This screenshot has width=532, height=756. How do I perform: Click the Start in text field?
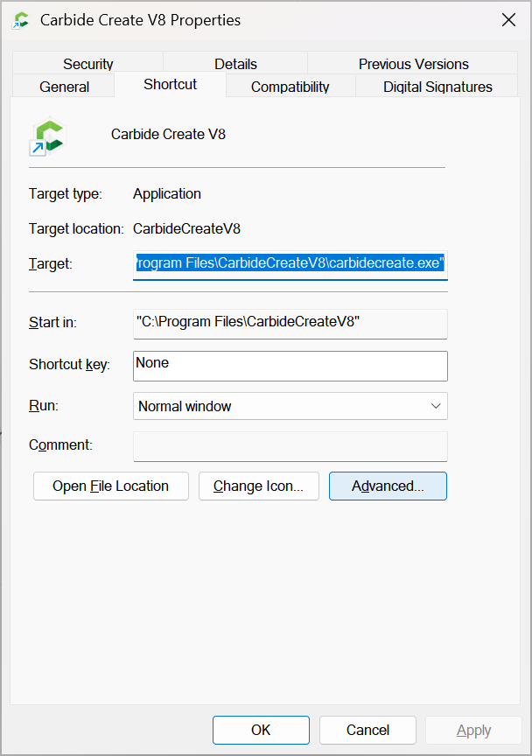pos(290,323)
